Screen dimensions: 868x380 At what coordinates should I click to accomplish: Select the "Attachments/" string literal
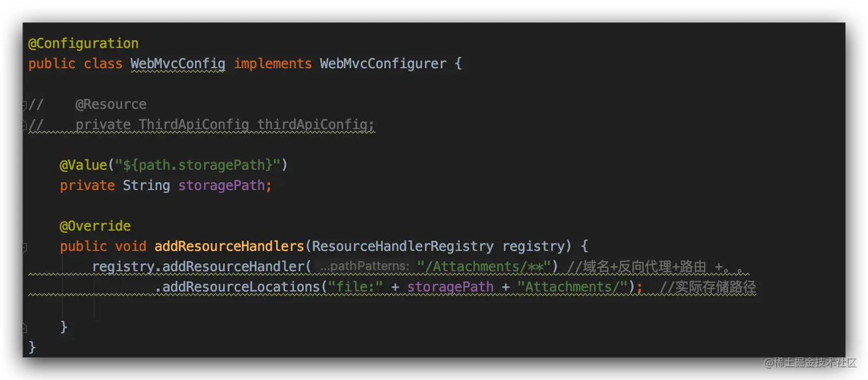(573, 287)
